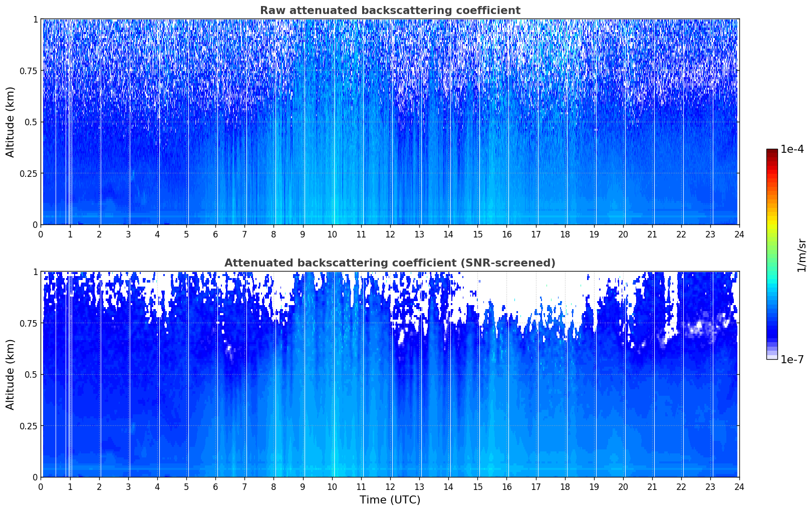Click the bottom plot's 'Altitude (km)' label
This screenshot has width=812, height=511.
(11, 374)
